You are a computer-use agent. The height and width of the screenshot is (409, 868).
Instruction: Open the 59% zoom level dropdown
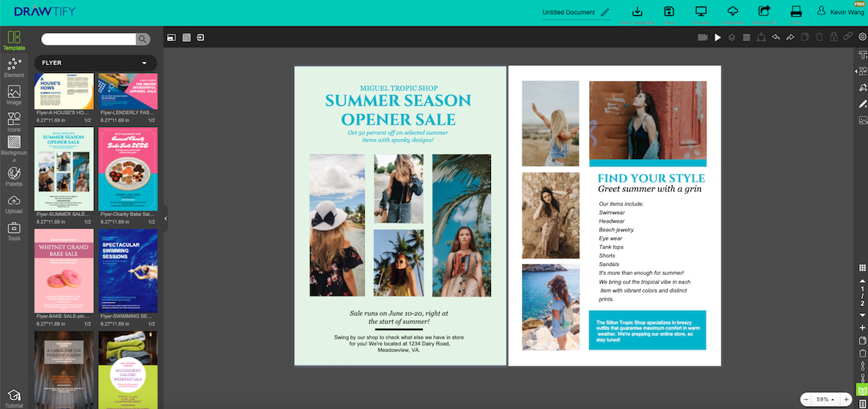click(x=825, y=399)
